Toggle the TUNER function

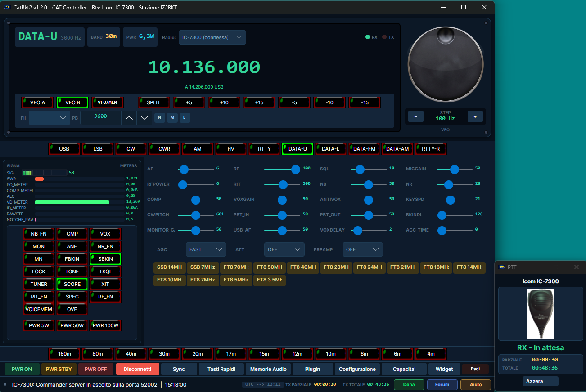pos(39,284)
